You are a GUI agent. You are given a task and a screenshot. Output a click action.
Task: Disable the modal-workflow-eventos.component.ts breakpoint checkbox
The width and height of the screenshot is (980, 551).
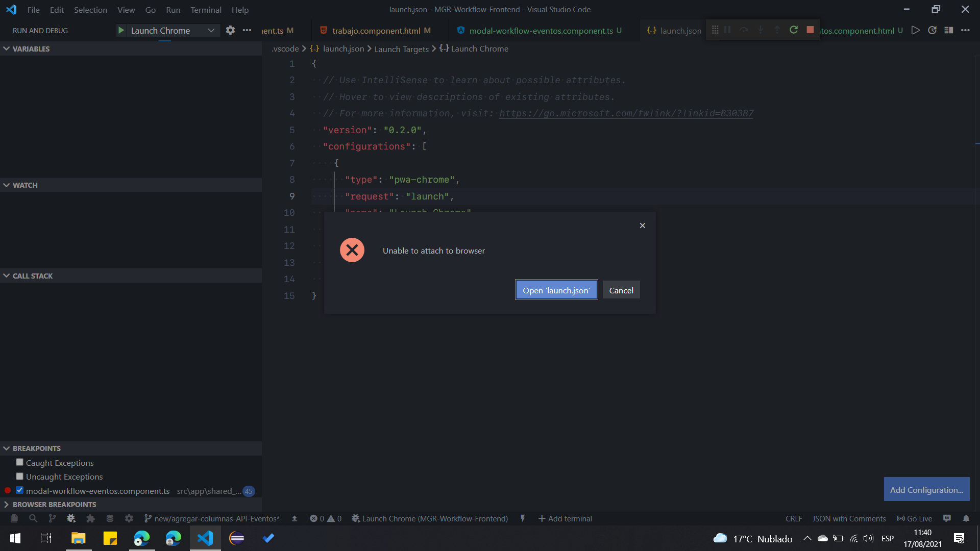[x=19, y=490]
